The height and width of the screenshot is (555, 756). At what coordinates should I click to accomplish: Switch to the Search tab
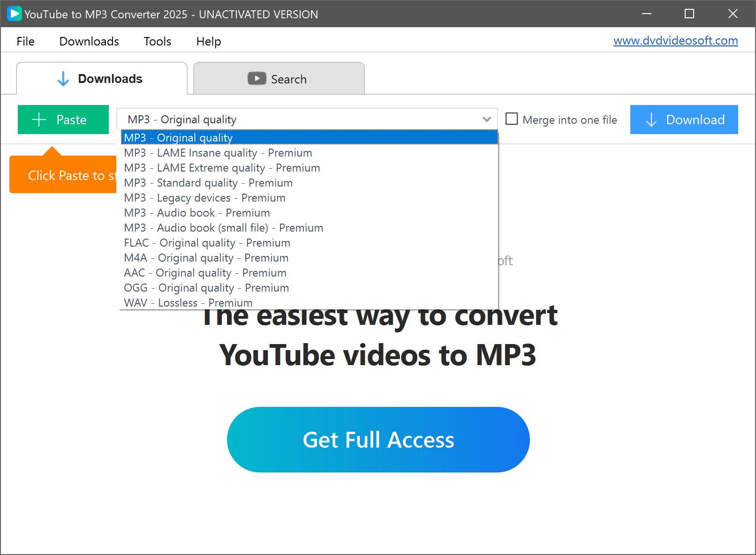tap(279, 78)
